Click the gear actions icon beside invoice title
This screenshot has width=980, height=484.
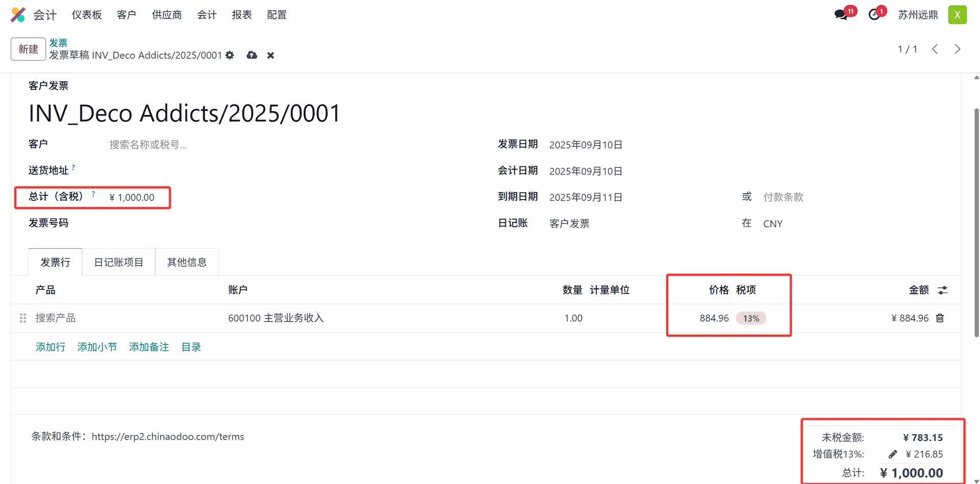[230, 55]
